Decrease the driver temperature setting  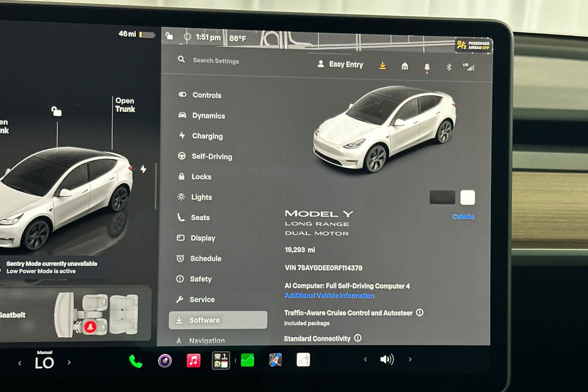point(20,363)
